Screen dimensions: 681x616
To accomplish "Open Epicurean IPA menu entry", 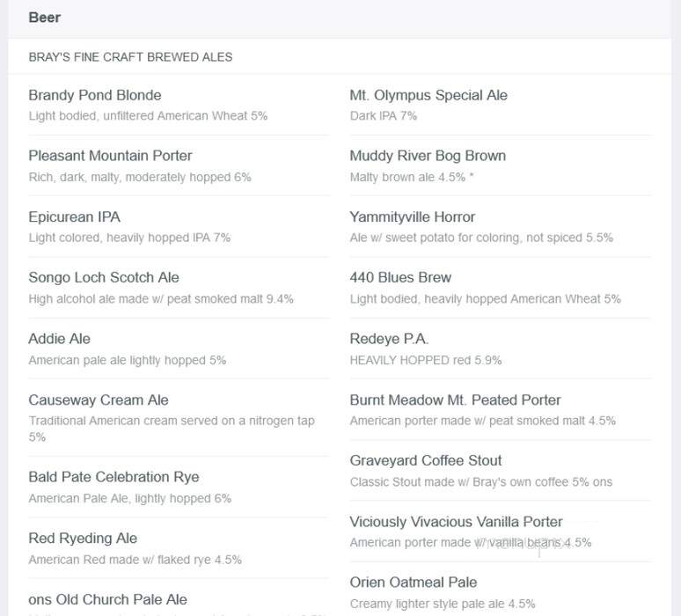I will coord(74,216).
